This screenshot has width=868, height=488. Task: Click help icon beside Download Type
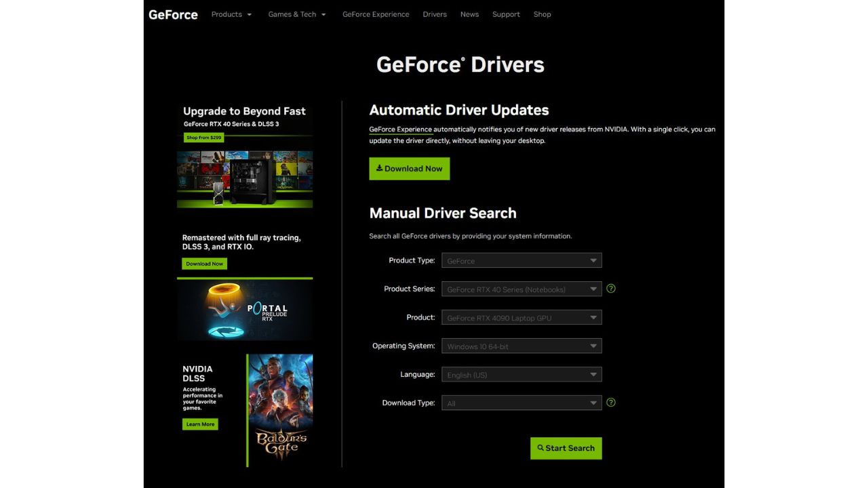(611, 403)
